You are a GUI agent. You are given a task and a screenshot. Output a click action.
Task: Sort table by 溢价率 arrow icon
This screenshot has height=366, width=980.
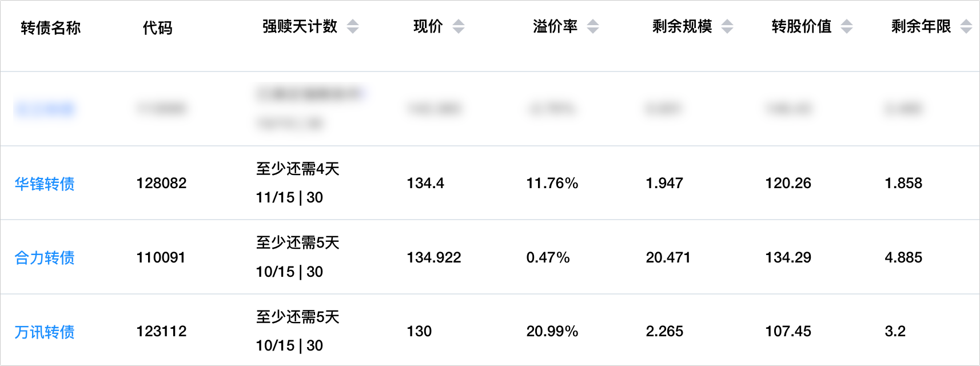pyautogui.click(x=593, y=26)
